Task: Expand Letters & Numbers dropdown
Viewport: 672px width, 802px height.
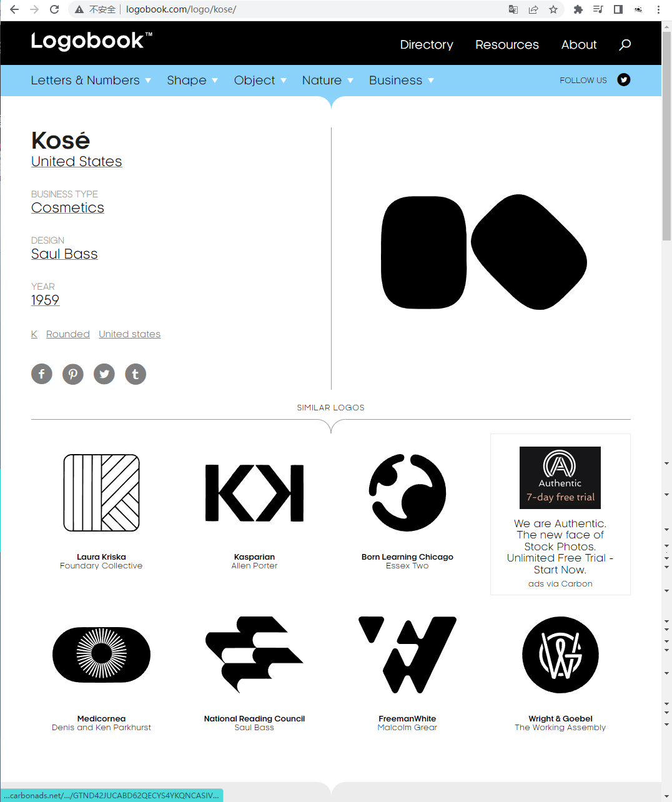Action: pyautogui.click(x=91, y=81)
